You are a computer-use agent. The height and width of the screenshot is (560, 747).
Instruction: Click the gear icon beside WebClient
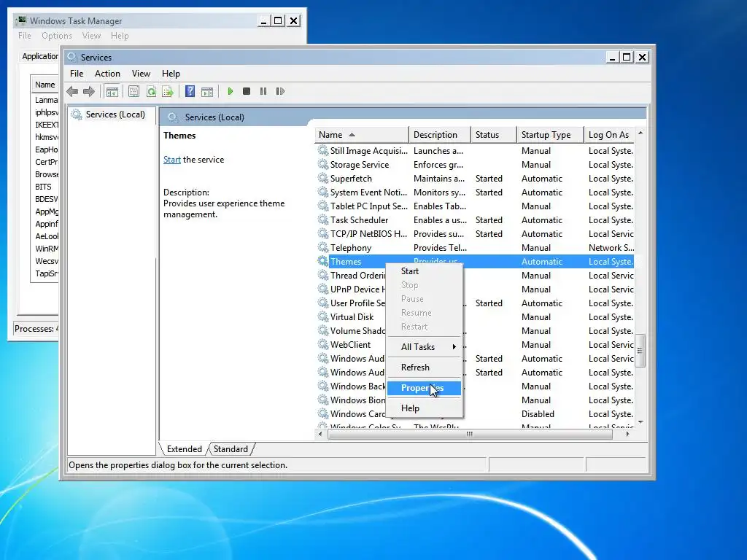click(323, 344)
